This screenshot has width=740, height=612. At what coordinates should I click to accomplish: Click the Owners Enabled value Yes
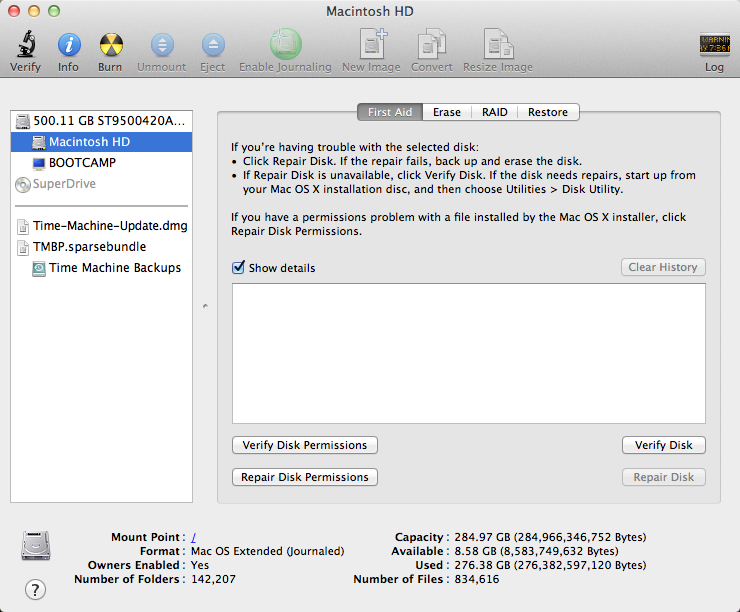[200, 565]
